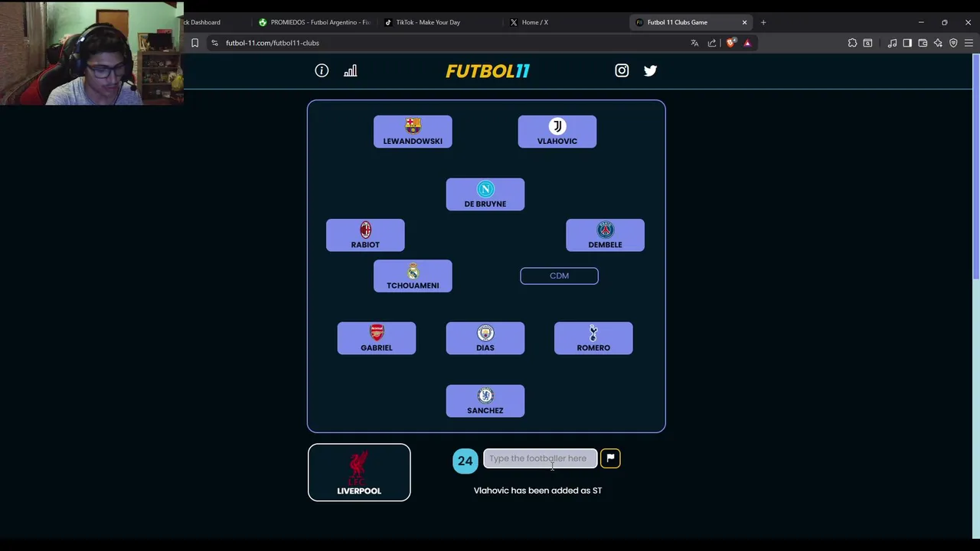The image size is (980, 551).
Task: Open the game info icon
Action: [322, 70]
